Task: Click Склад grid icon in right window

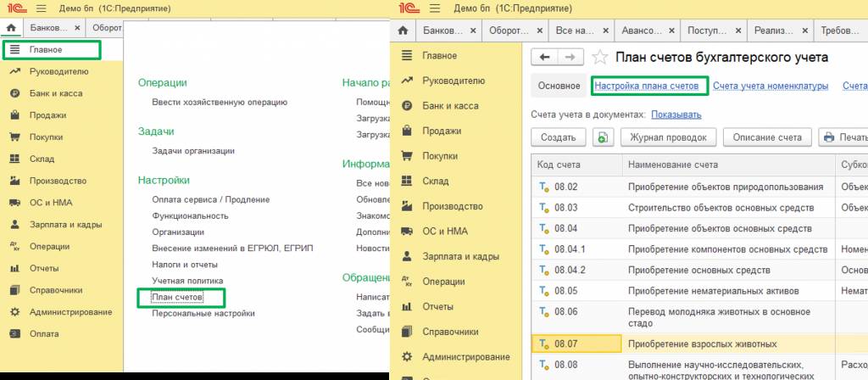Action: pyautogui.click(x=407, y=182)
